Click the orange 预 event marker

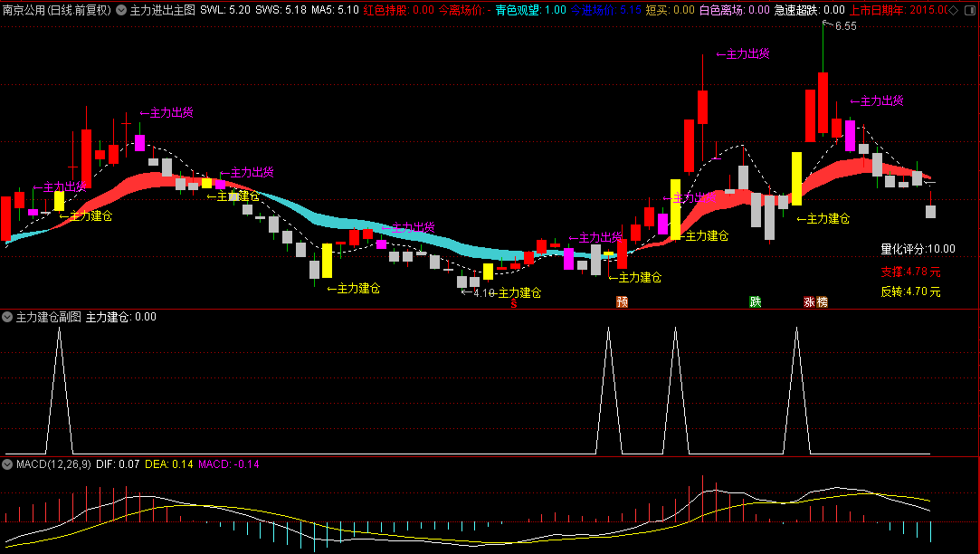click(622, 302)
